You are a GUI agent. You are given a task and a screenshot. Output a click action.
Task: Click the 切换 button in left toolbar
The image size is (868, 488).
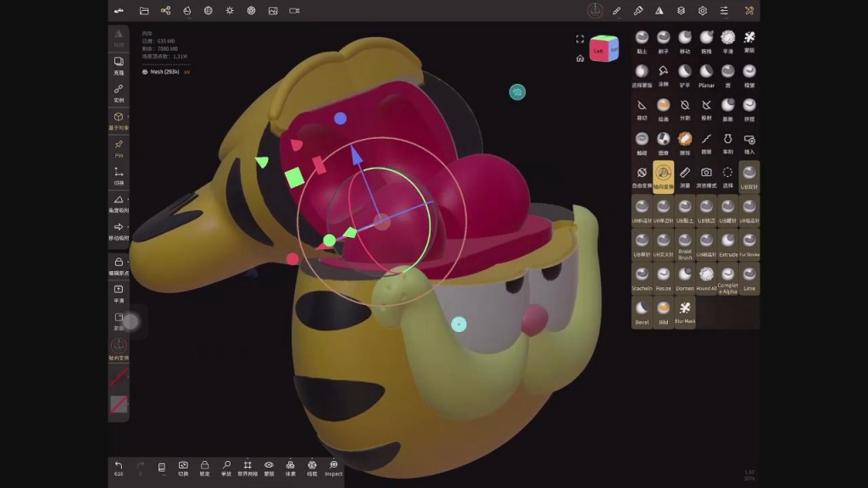119,176
